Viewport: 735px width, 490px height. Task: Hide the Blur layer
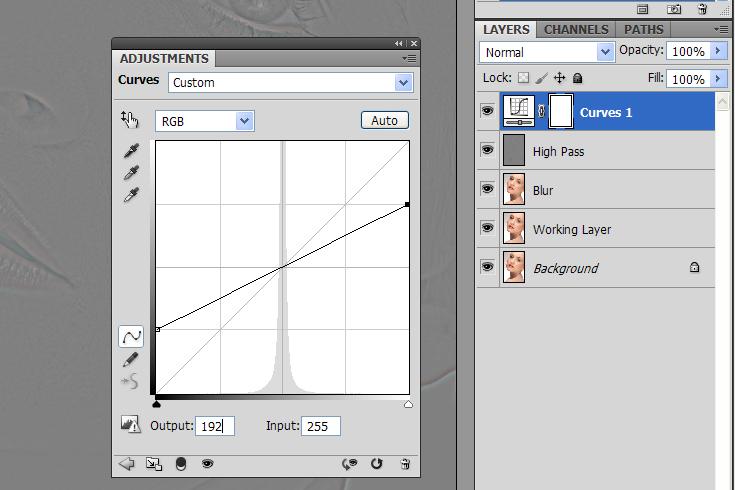coord(487,189)
